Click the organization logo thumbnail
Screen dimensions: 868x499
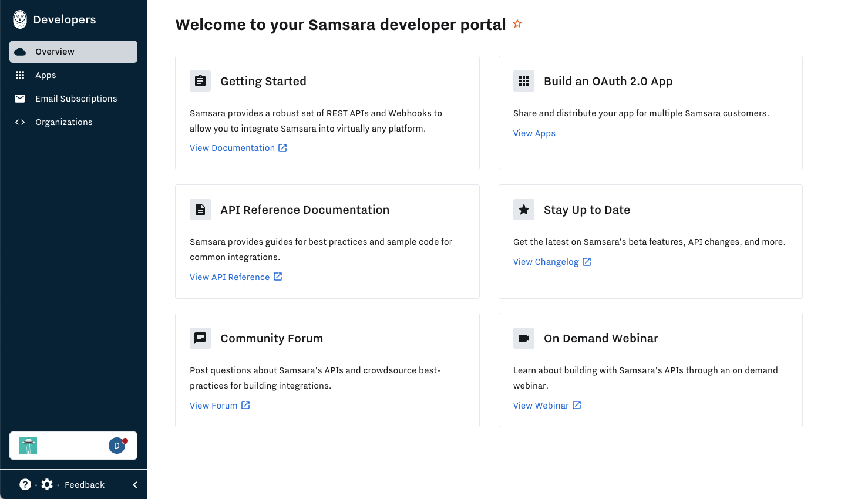[28, 446]
